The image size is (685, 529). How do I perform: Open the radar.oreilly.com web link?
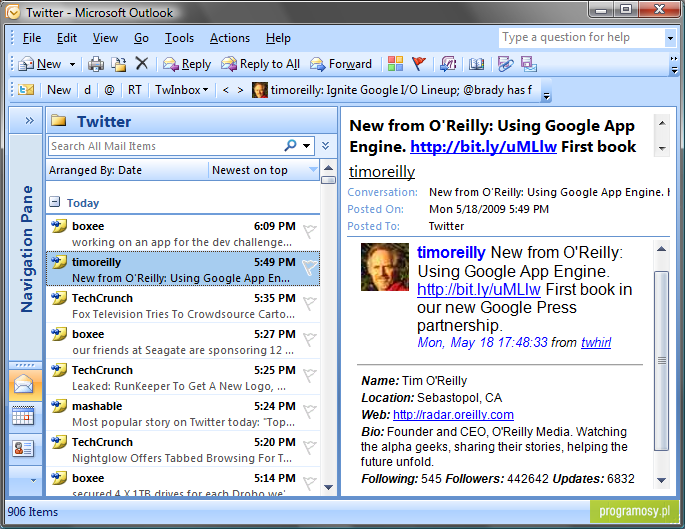pyautogui.click(x=453, y=415)
